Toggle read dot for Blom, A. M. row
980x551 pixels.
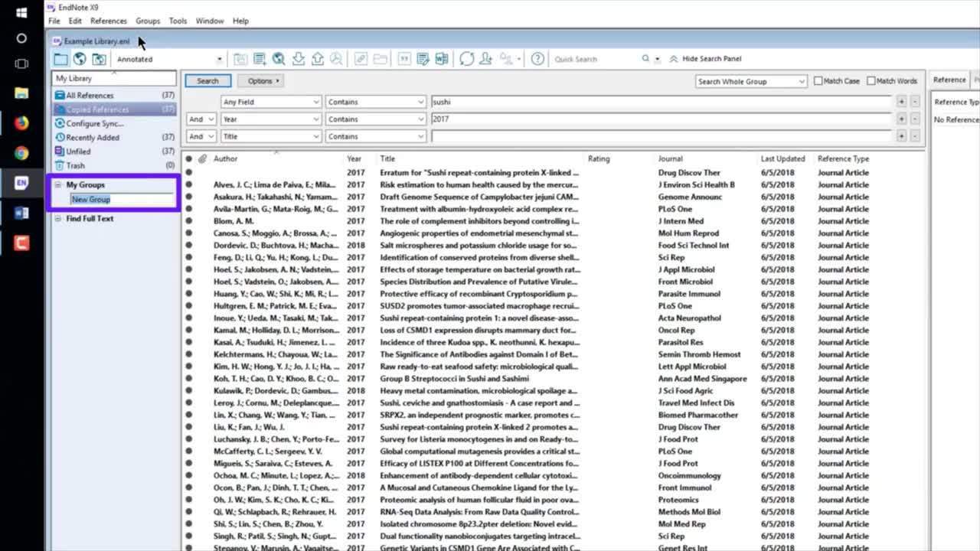click(x=189, y=221)
